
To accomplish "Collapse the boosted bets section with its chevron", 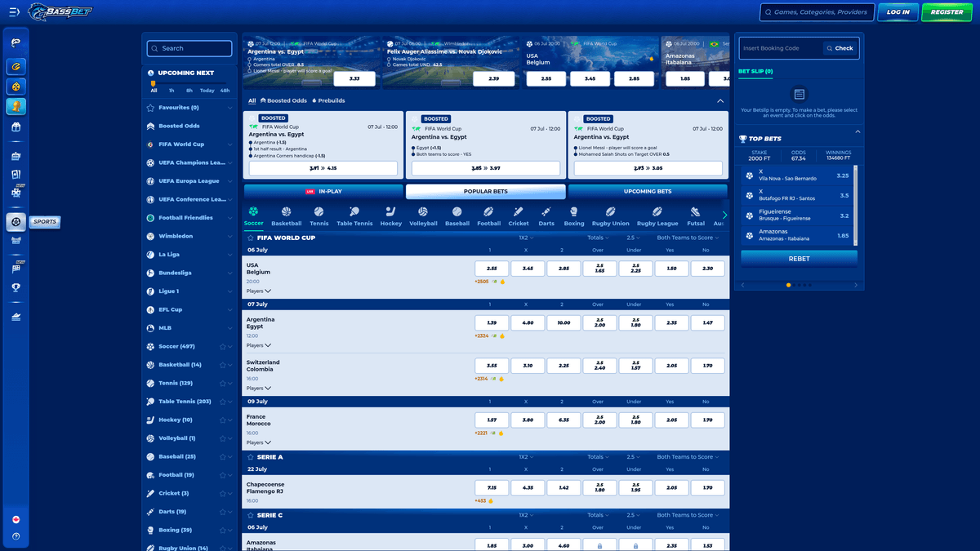I will coord(720,100).
